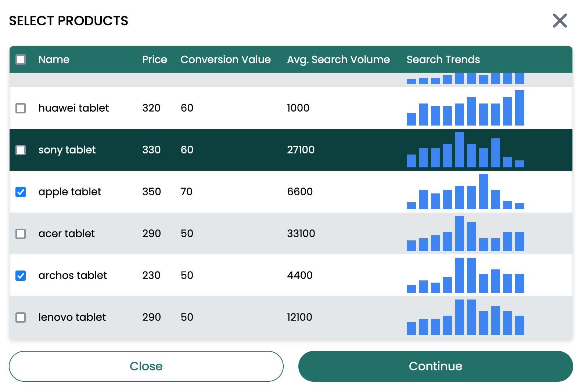Select the lenovo tablet name

[72, 317]
